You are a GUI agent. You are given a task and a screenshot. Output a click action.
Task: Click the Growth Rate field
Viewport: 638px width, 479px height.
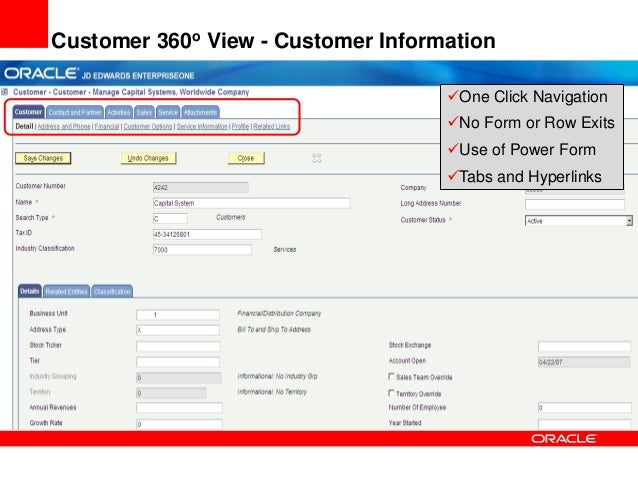click(x=179, y=424)
